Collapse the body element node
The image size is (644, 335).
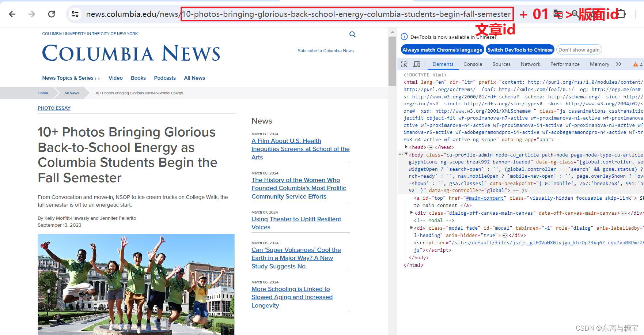[406, 154]
